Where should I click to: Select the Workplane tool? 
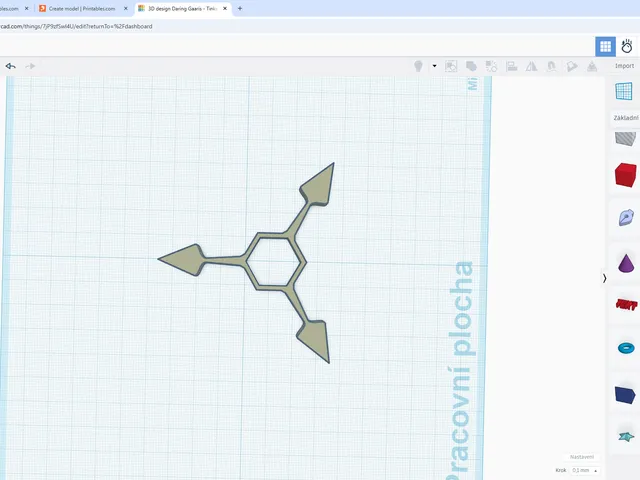pyautogui.click(x=624, y=91)
